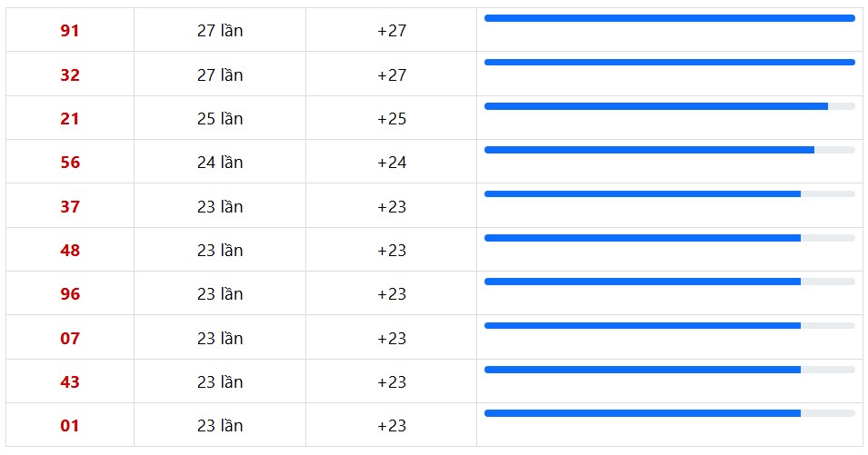
Task: Click the '24 lần' count cell
Action: click(220, 162)
